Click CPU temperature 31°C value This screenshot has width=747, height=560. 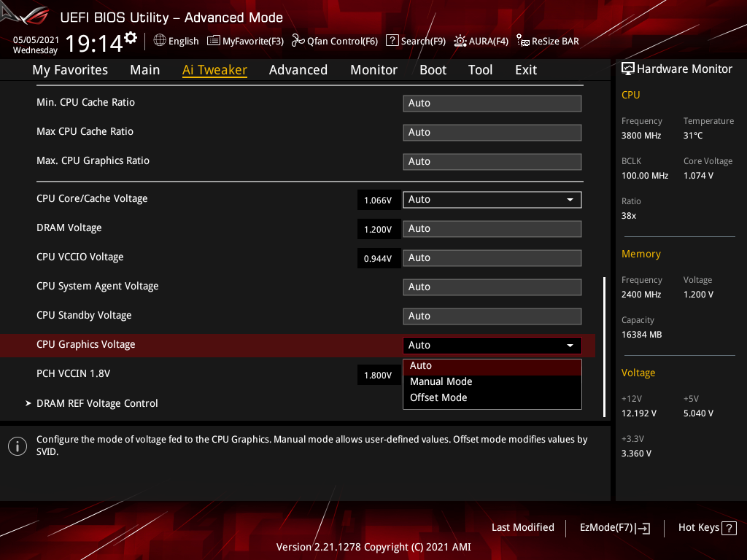pos(693,135)
